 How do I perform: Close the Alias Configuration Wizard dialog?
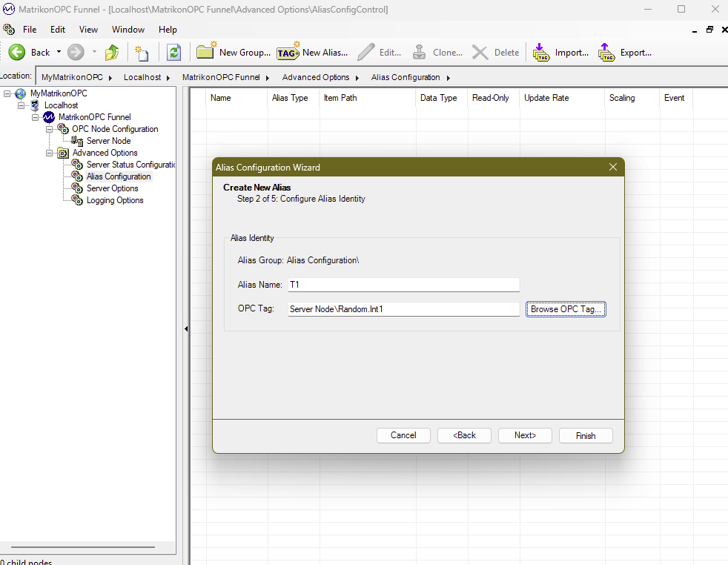(613, 167)
